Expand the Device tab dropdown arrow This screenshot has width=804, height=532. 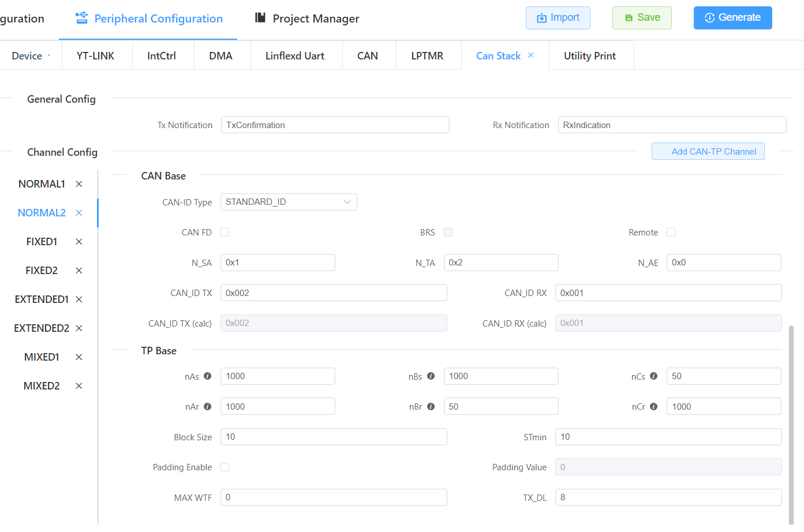[49, 56]
